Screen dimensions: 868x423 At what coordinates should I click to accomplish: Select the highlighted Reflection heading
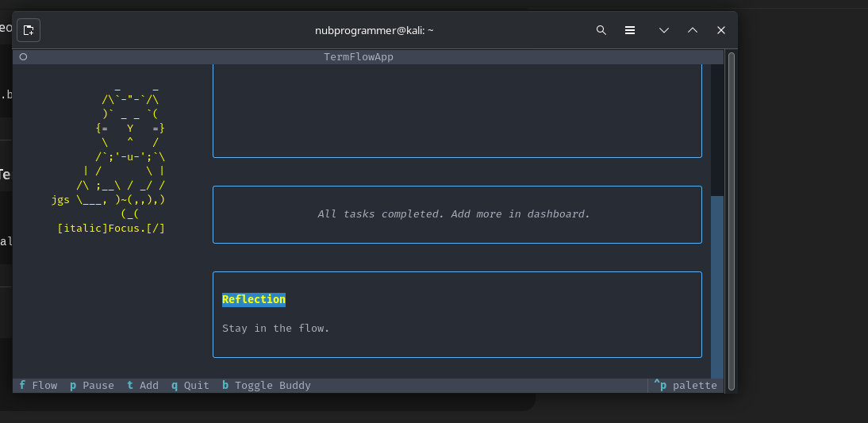tap(254, 299)
